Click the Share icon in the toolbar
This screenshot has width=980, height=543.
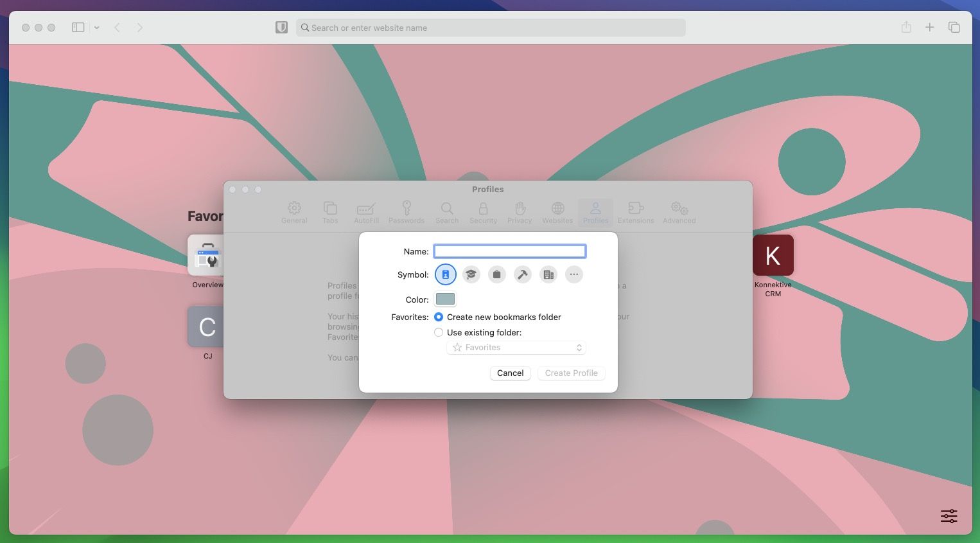coord(906,27)
